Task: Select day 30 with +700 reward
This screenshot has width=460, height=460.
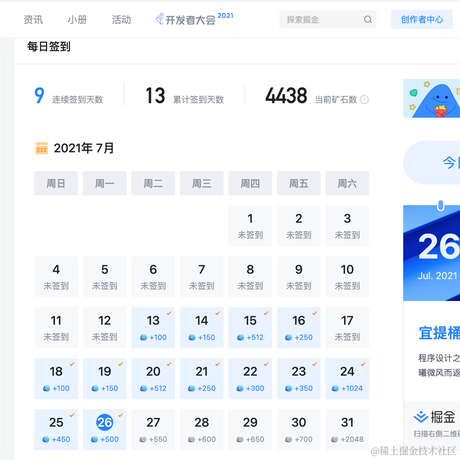Action: 299,430
